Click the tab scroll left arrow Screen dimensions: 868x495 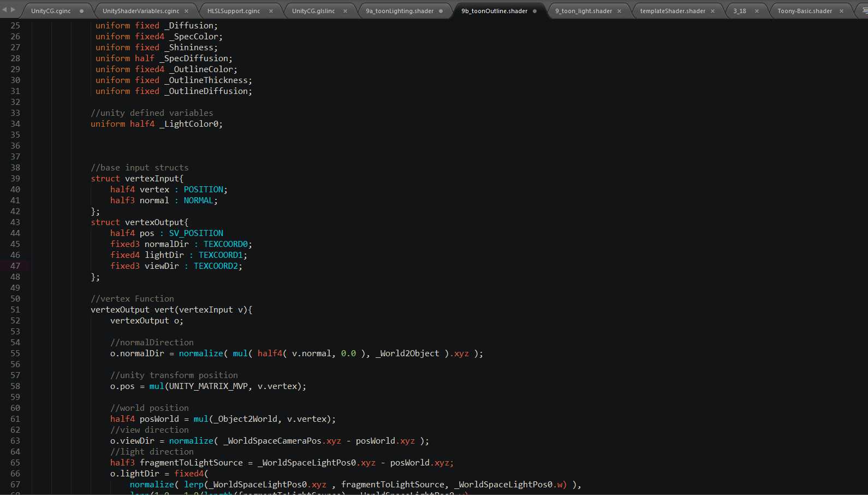5,9
